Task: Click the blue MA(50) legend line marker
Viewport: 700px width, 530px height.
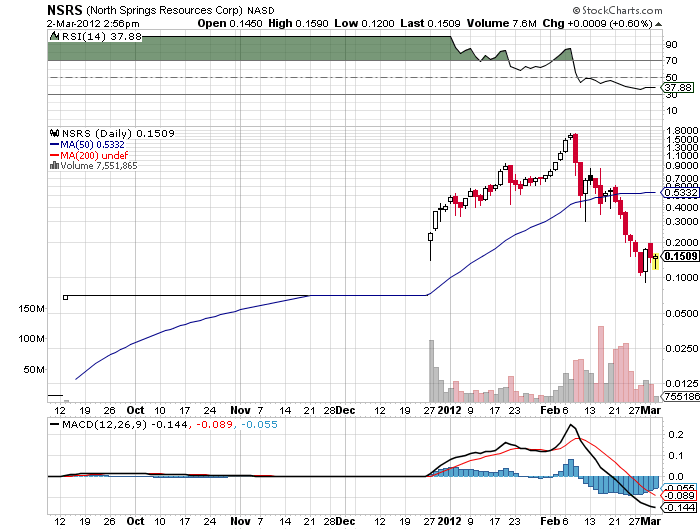Action: point(54,145)
